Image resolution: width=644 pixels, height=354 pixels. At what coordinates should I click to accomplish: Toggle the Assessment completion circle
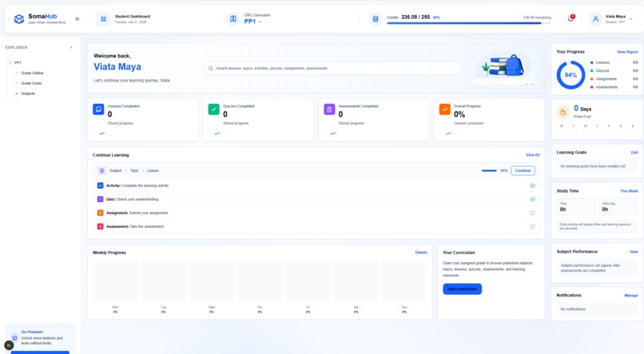pyautogui.click(x=532, y=226)
